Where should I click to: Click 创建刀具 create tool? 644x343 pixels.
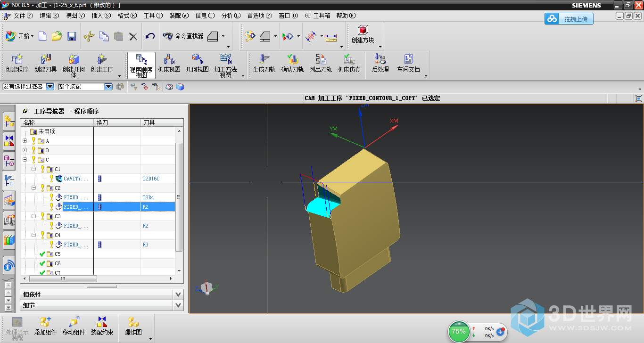click(x=46, y=64)
